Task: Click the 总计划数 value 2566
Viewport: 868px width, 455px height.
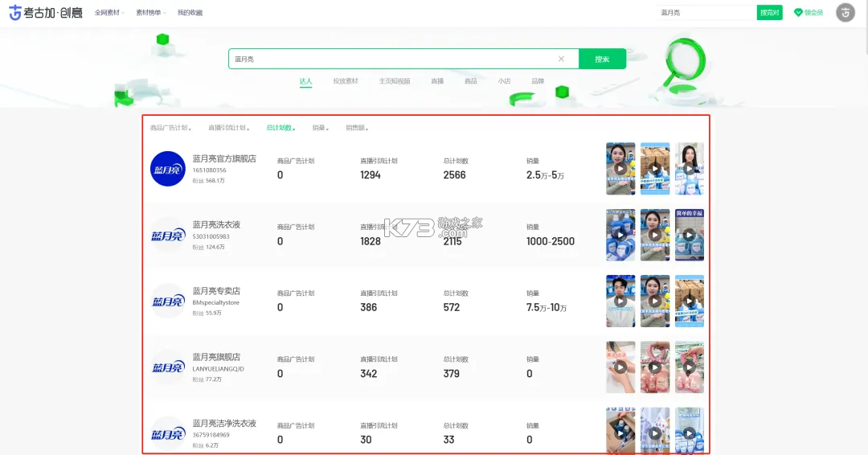Action: 454,175
